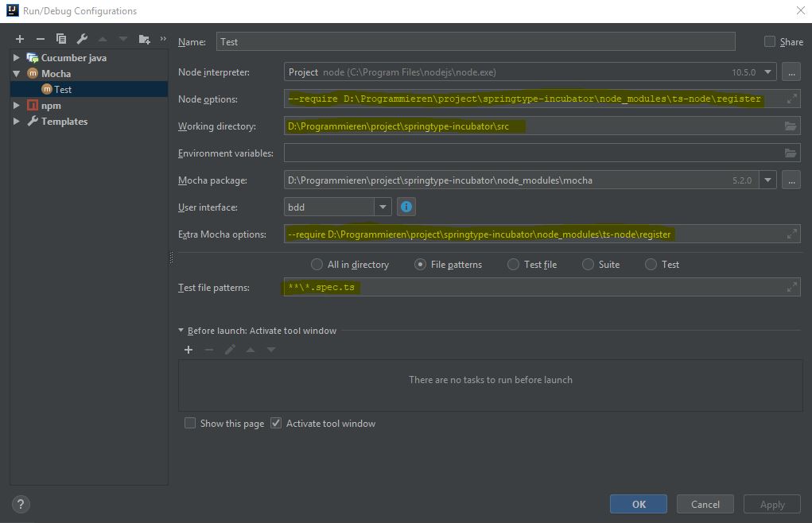
Task: Select the Mocha configuration group
Action: pos(56,73)
